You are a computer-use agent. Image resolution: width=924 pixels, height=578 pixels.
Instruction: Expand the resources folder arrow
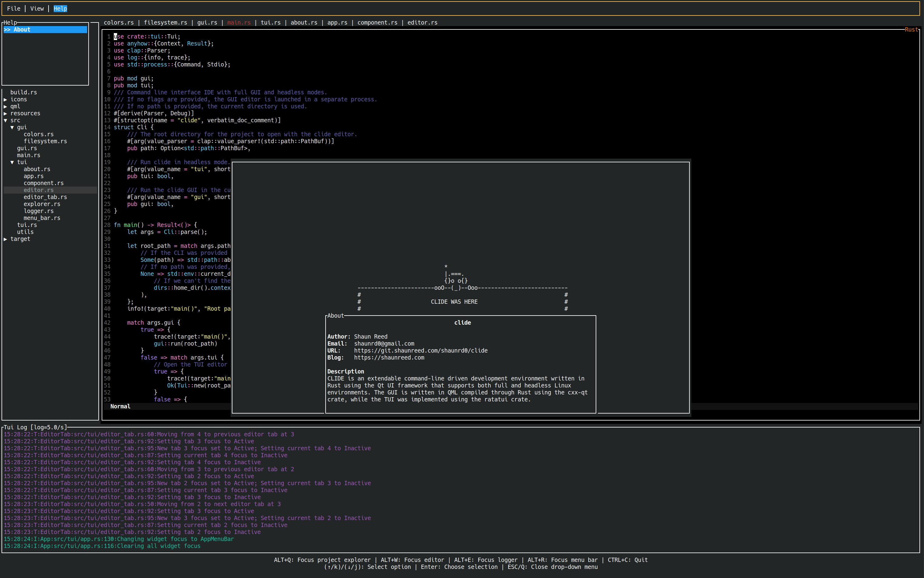(5, 113)
